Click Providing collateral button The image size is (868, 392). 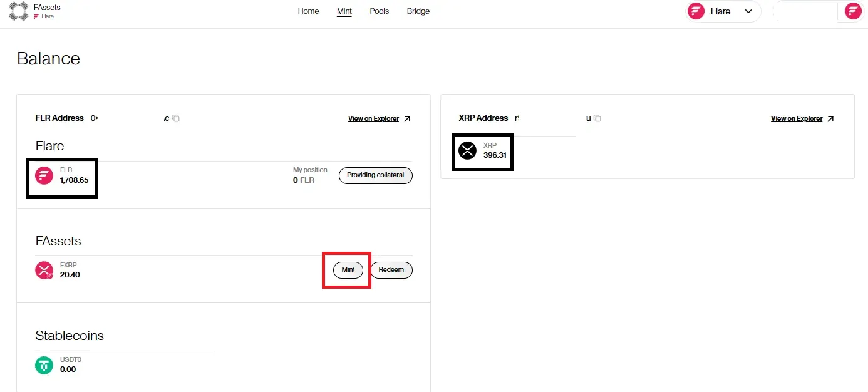coord(376,175)
